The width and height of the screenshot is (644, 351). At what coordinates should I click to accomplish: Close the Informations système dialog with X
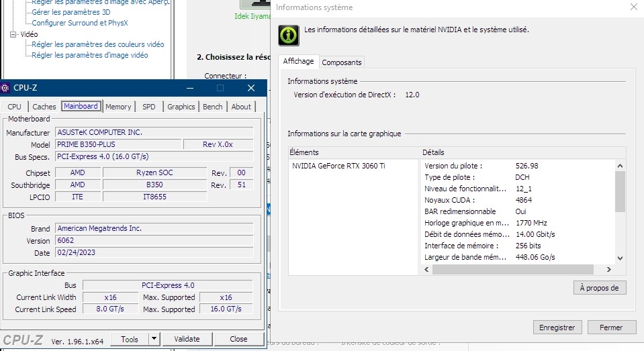[633, 7]
